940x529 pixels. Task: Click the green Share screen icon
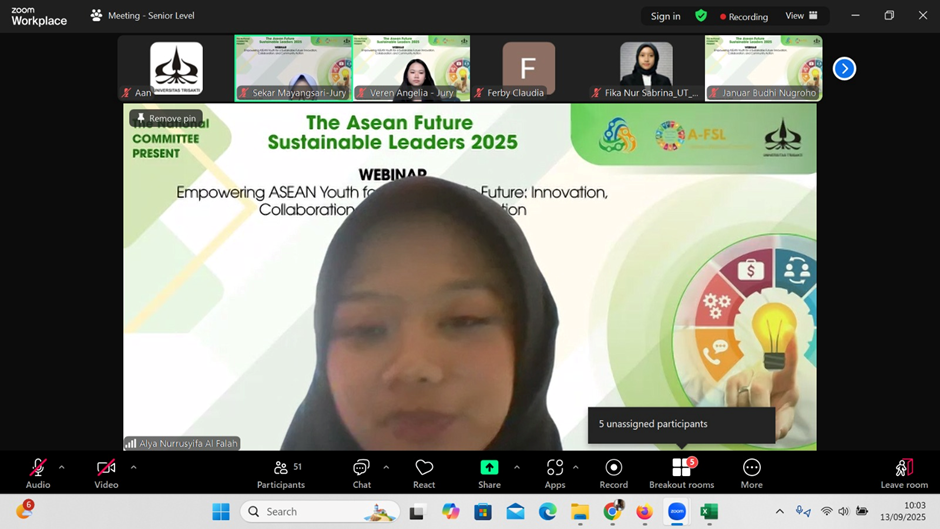[489, 468]
